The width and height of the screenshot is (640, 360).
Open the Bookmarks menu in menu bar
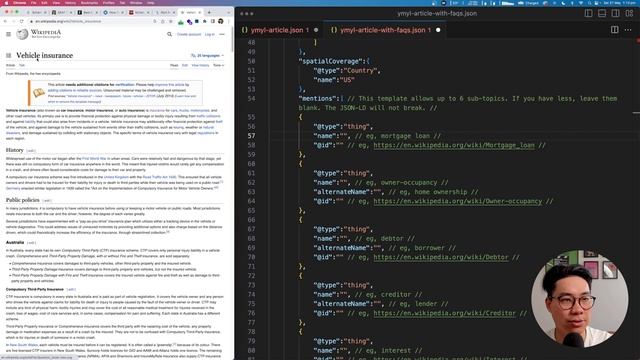[x=89, y=3]
